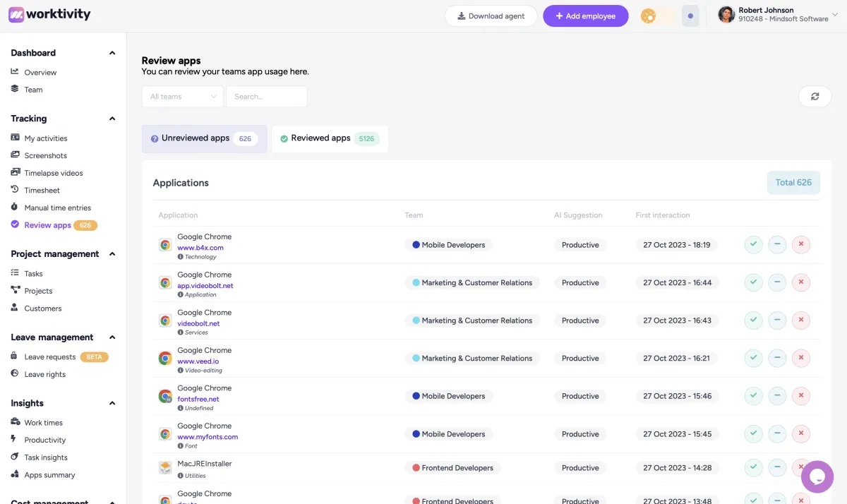Approve fontsfree.net with the green checkmark
The width and height of the screenshot is (847, 504).
(x=753, y=396)
